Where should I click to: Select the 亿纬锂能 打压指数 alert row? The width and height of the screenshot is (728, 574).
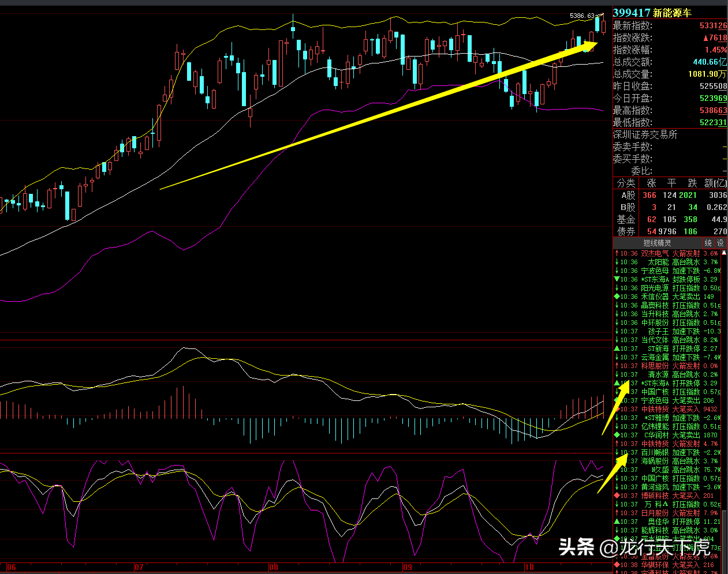(667, 426)
